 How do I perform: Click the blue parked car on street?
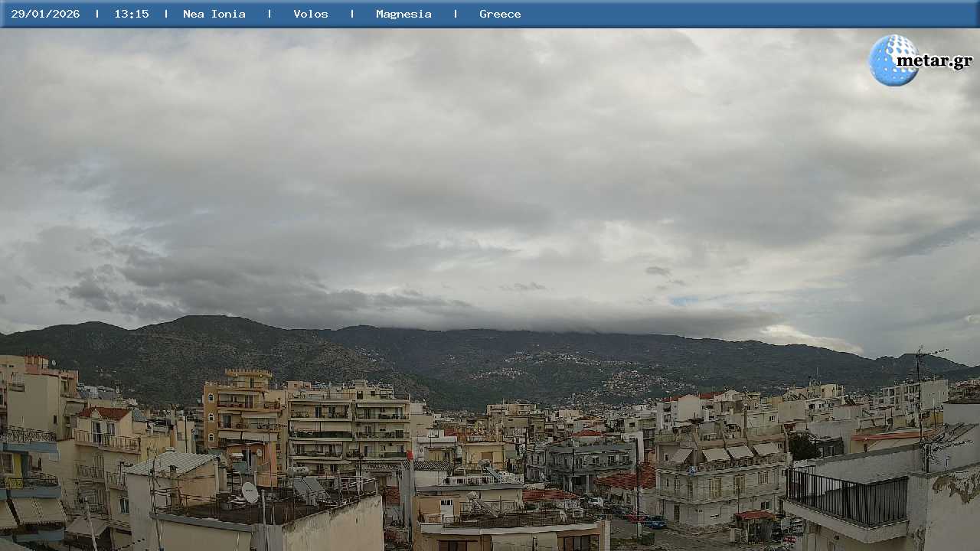tap(655, 522)
